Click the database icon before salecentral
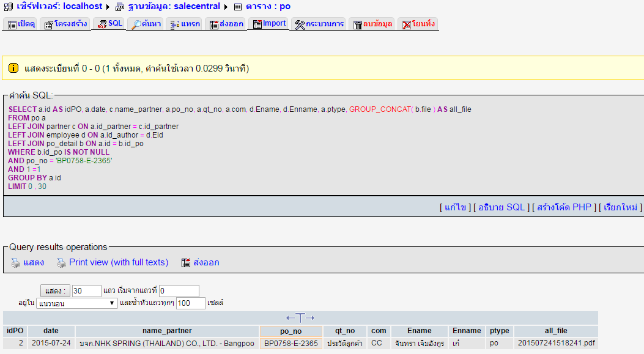The height and width of the screenshot is (354, 644). point(120,7)
